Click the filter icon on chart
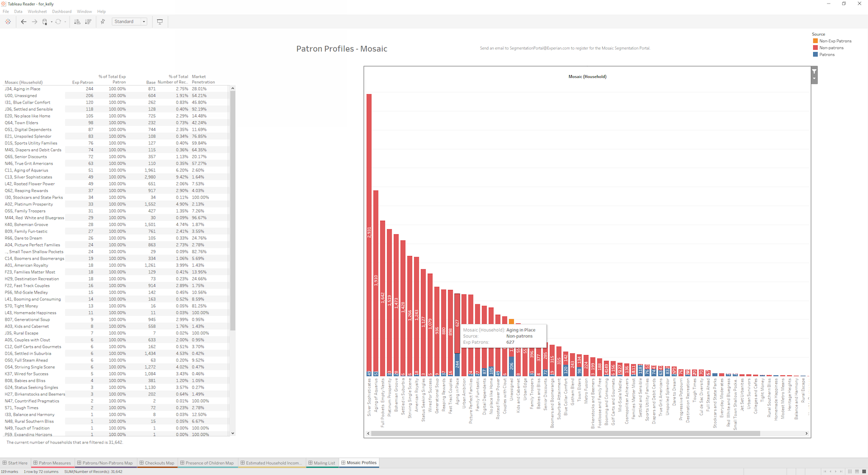This screenshot has width=868, height=475. (814, 71)
